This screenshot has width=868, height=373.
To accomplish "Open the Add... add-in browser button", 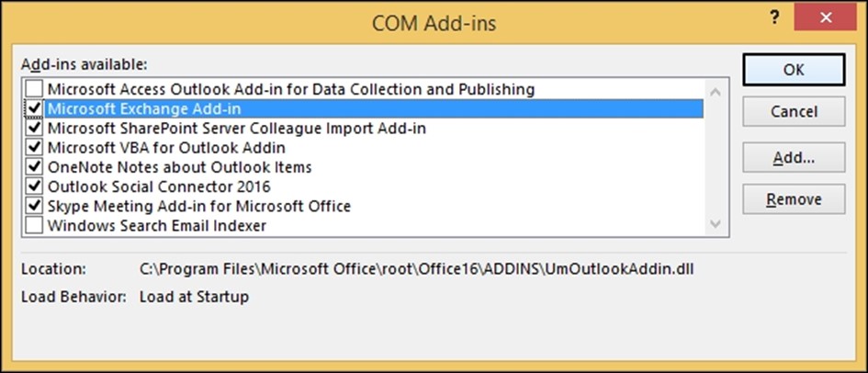I will coord(794,158).
